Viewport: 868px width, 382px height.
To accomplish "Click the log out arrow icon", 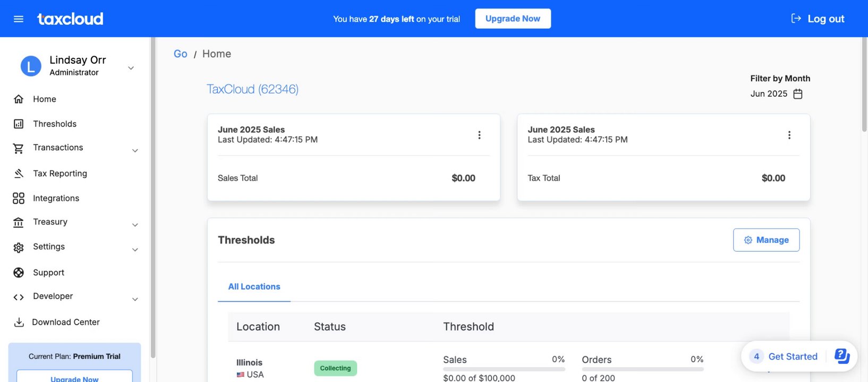I will click(x=796, y=19).
